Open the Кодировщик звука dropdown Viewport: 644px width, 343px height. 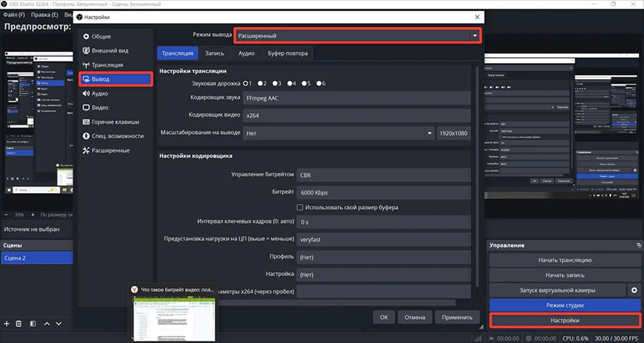[357, 98]
